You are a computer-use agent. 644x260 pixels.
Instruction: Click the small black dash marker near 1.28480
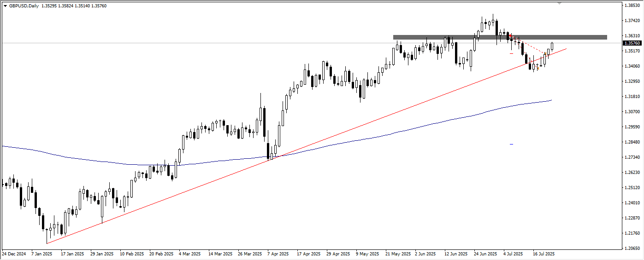[512, 144]
